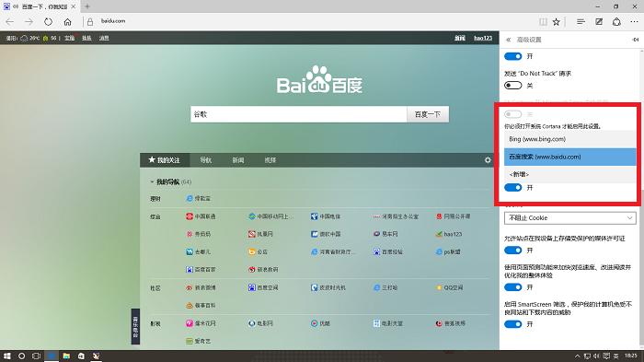644x362 pixels.
Task: Select the <新增> option
Action: tap(570, 174)
